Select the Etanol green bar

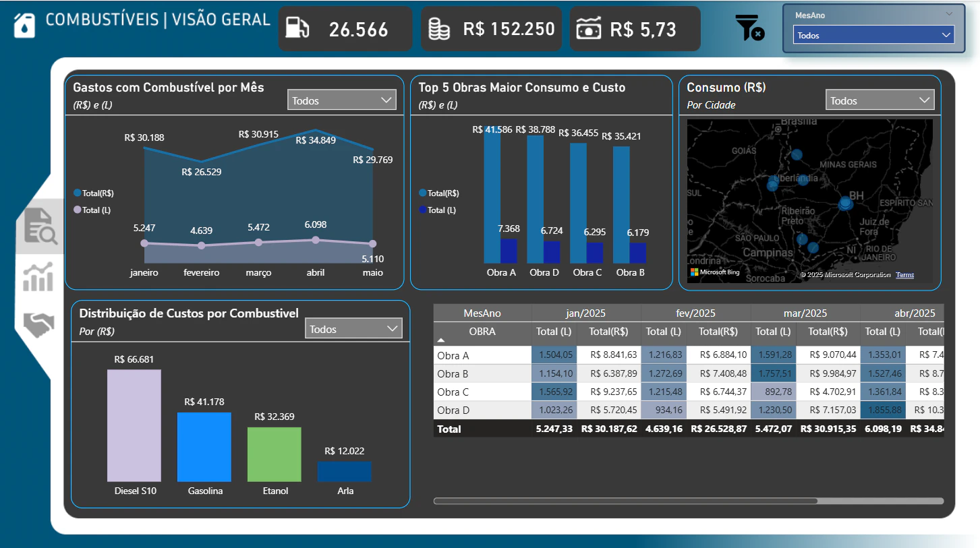coord(275,454)
